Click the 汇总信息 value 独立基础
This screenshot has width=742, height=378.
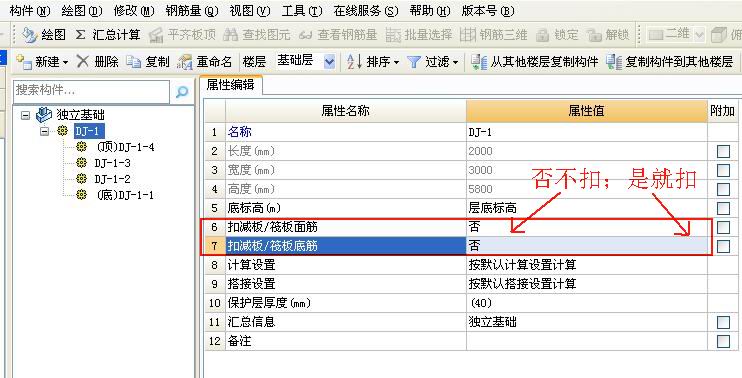(x=587, y=322)
